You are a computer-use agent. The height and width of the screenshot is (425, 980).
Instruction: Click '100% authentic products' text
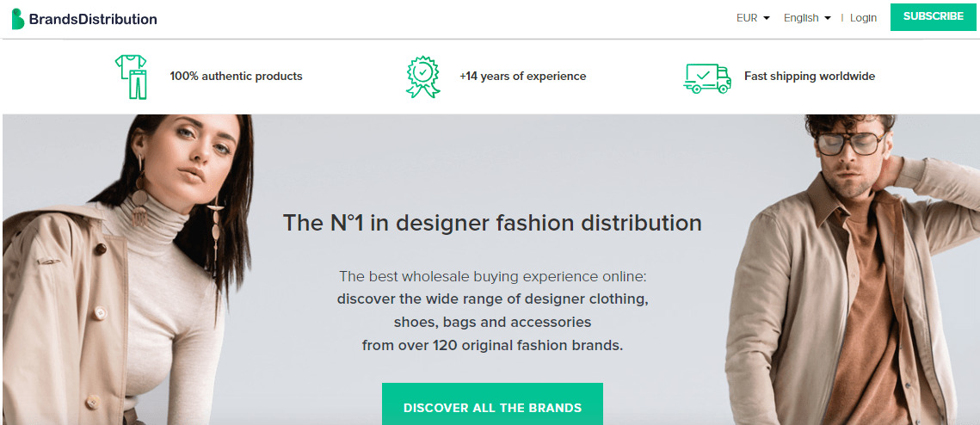(237, 77)
